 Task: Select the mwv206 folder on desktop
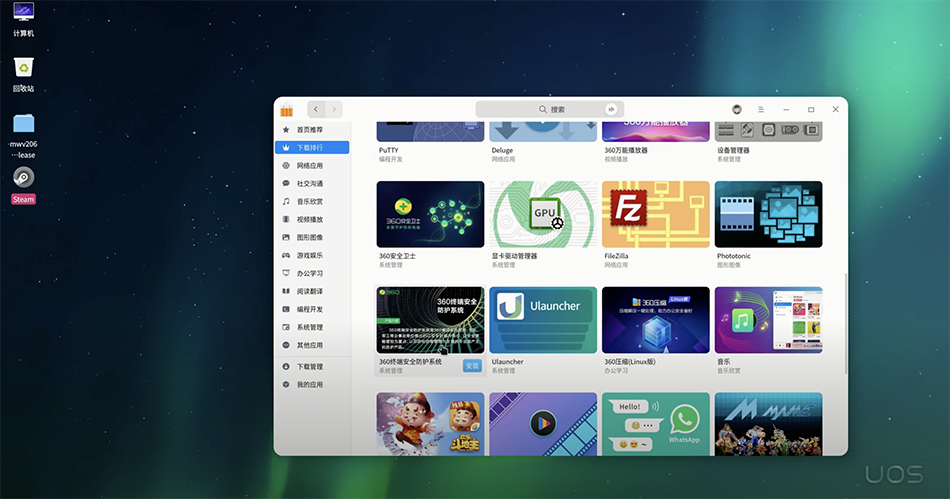[x=23, y=136]
